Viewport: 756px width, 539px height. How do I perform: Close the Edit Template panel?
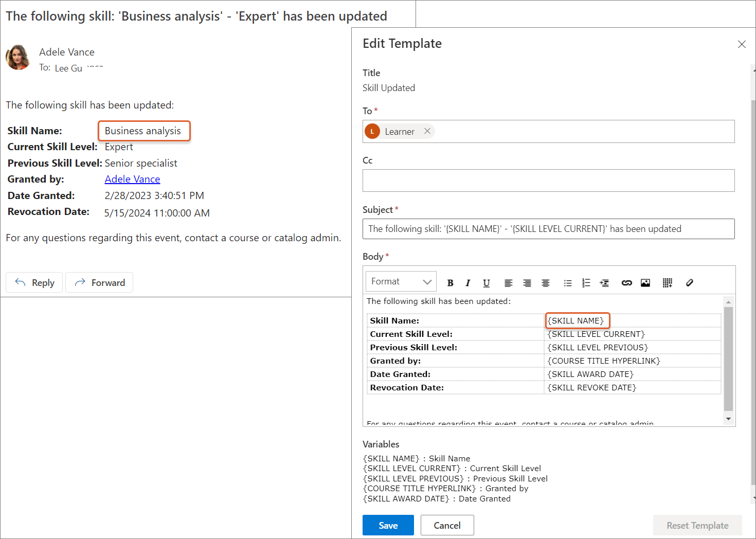coord(741,44)
